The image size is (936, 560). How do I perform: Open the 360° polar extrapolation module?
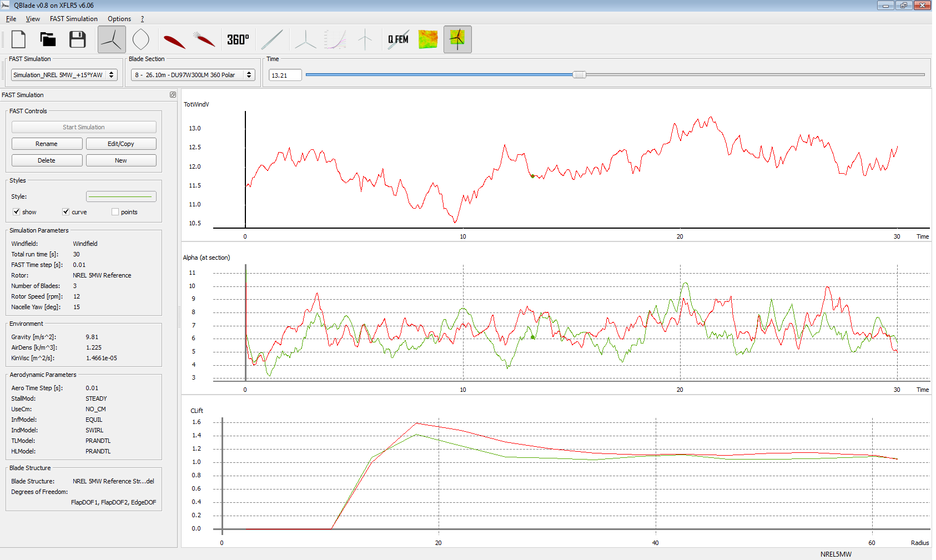click(x=238, y=39)
